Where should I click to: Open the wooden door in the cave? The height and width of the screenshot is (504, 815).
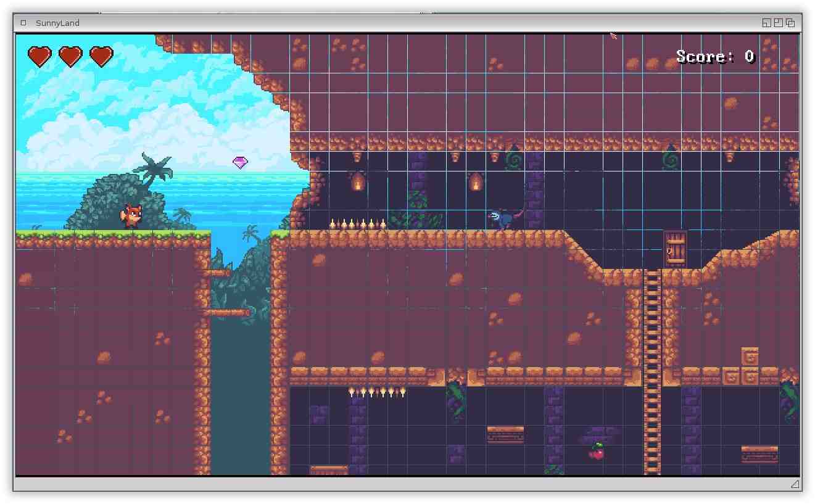click(x=676, y=249)
